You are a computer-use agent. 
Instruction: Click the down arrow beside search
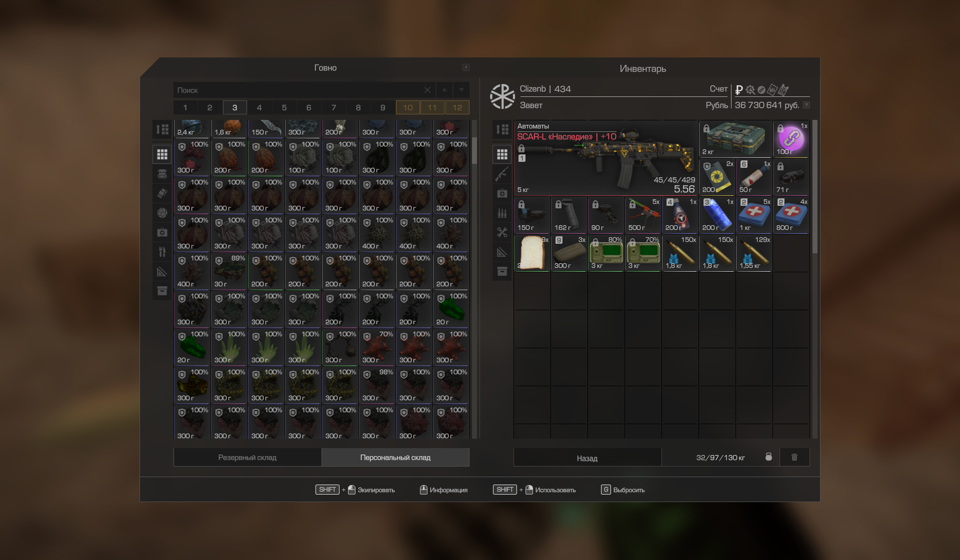[461, 90]
